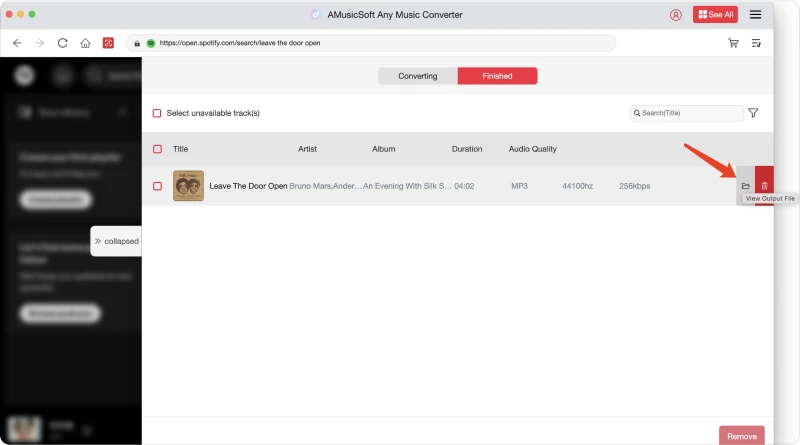800x445 pixels.
Task: Click the Album column header
Action: click(x=384, y=149)
